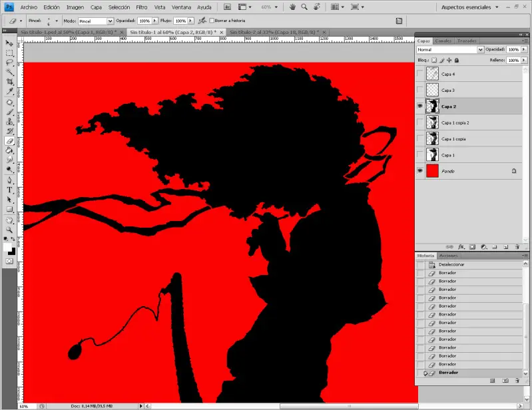Open the Archivo menu
The image size is (532, 410).
[29, 7]
